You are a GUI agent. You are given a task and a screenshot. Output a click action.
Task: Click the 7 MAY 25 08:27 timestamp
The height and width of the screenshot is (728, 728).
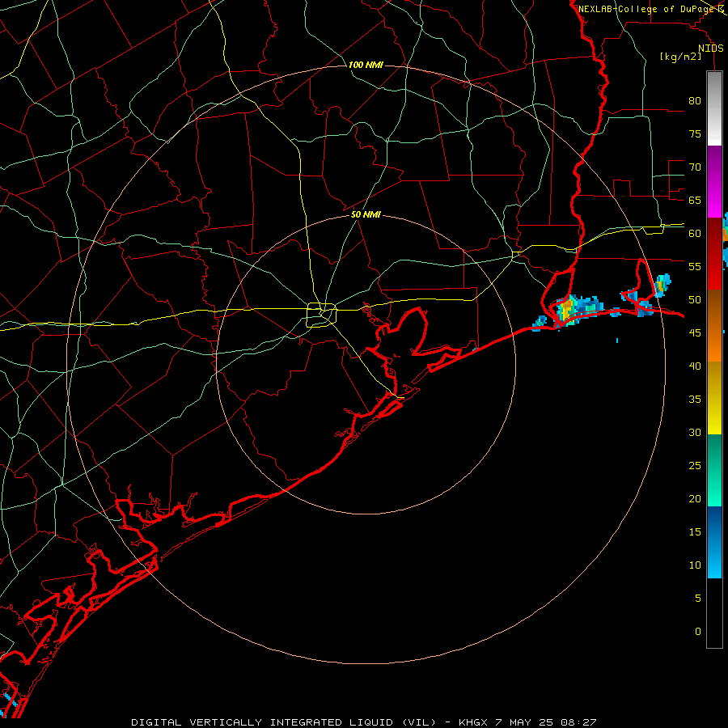pos(547,722)
